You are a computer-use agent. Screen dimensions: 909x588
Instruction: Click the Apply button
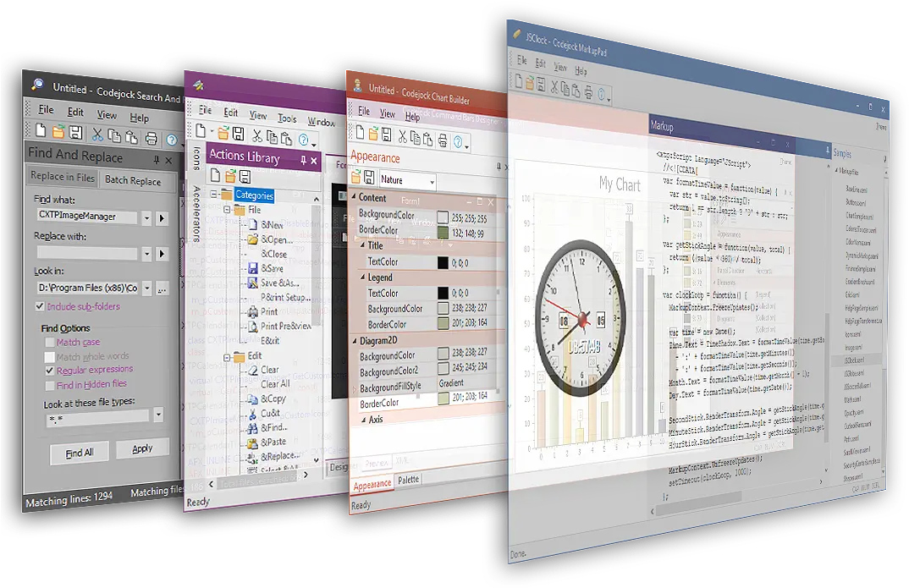[142, 449]
